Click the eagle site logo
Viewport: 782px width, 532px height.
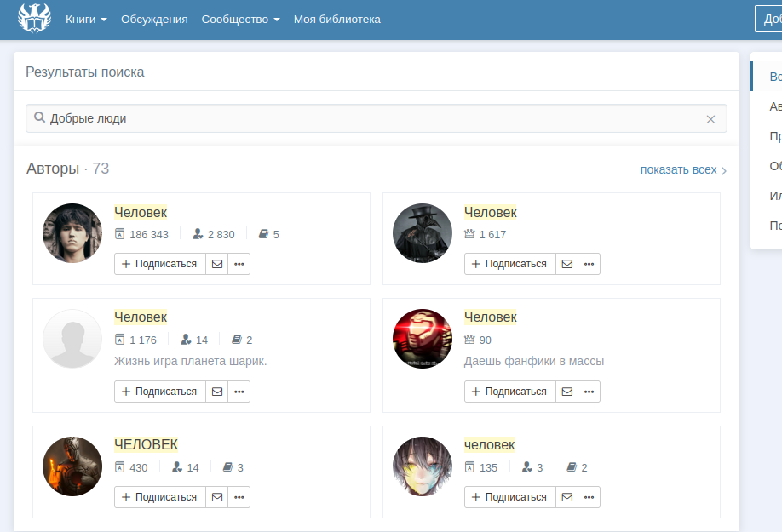[34, 19]
